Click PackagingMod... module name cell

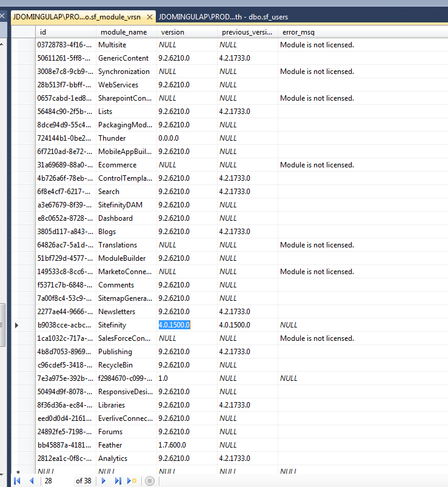(x=126, y=125)
